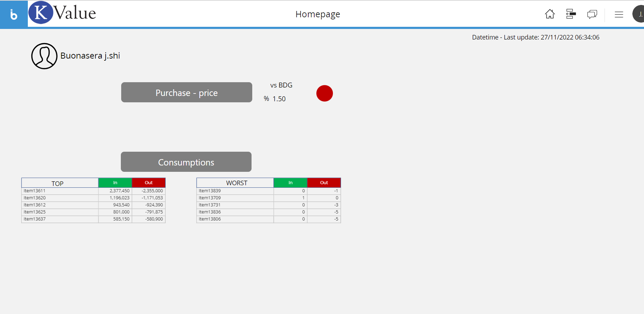Click the red Out header of WORST table
Viewport: 644px width, 314px height.
[324, 183]
